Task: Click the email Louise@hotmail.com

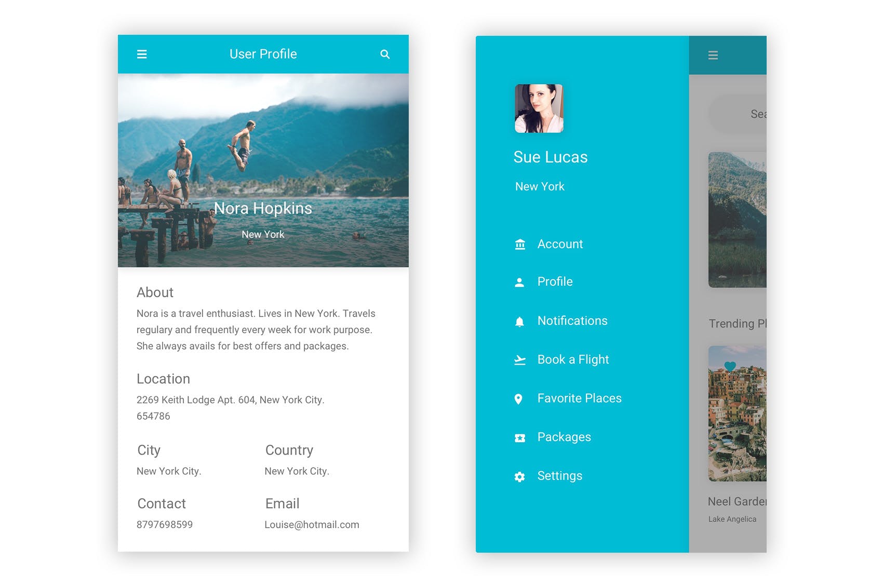Action: coord(312,524)
